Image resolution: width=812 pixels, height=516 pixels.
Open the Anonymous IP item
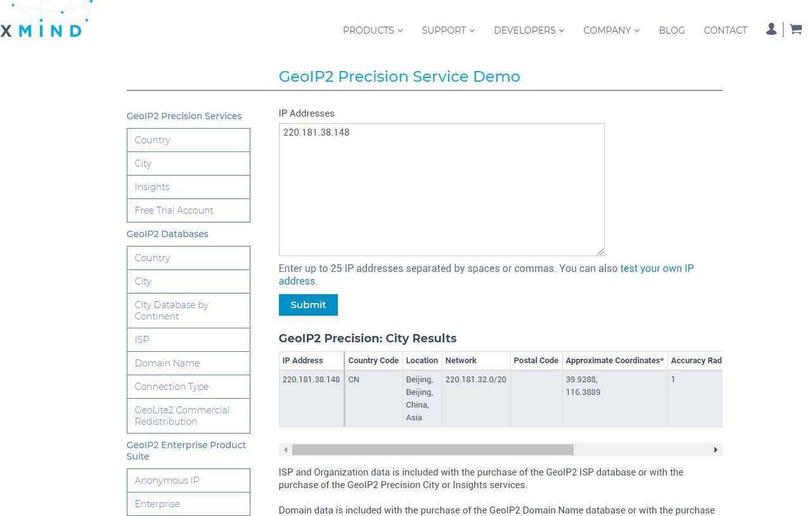pyautogui.click(x=188, y=481)
